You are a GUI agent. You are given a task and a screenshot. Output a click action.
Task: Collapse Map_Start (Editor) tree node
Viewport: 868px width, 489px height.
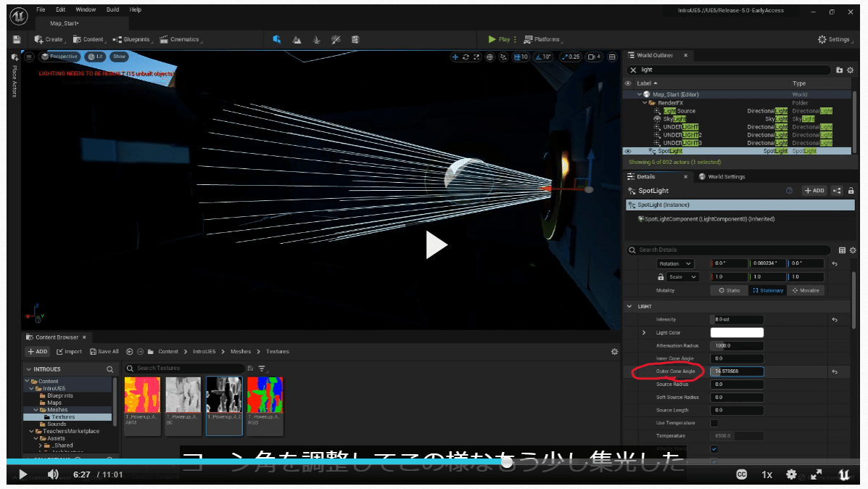(x=640, y=95)
